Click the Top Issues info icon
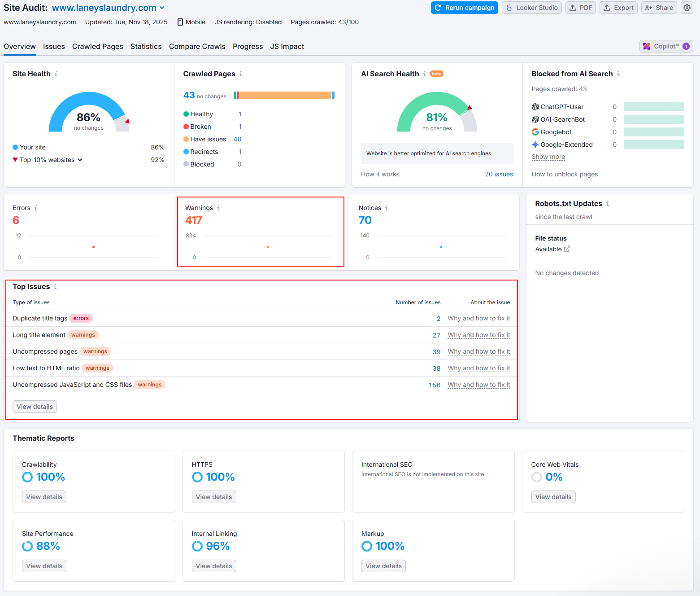This screenshot has height=596, width=700. pyautogui.click(x=55, y=287)
